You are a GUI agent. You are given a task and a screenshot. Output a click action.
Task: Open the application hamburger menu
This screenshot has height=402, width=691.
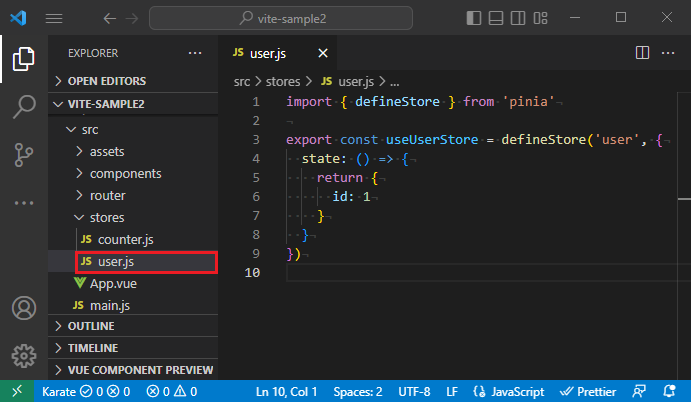point(54,19)
